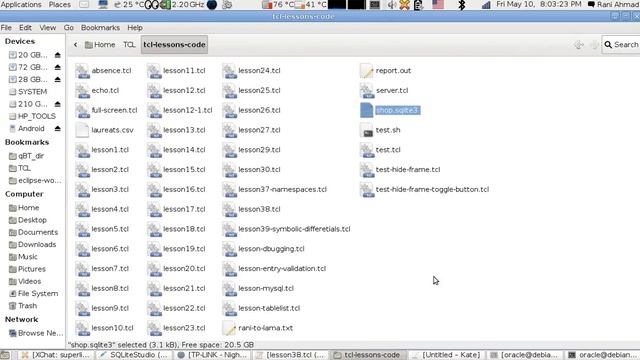Switch to lesson38.tcl window in the taskbar
This screenshot has width=640, height=360.
(290, 355)
